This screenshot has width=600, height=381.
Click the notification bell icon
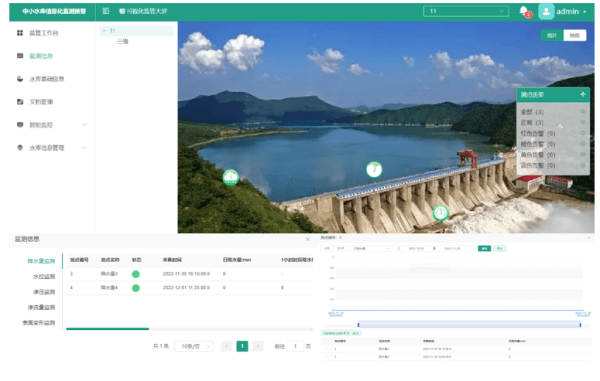523,11
